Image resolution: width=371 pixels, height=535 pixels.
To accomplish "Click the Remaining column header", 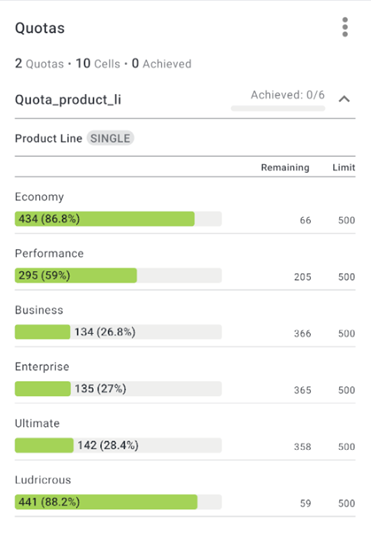I will pyautogui.click(x=285, y=168).
